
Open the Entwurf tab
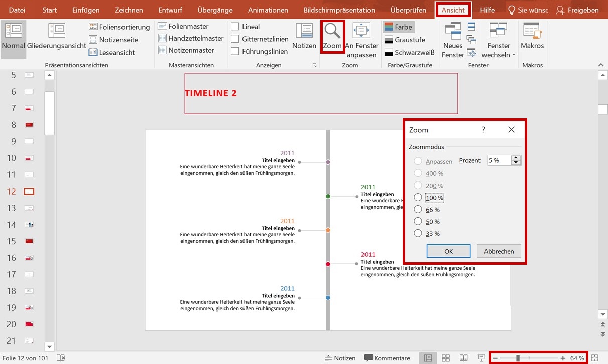[x=170, y=10]
